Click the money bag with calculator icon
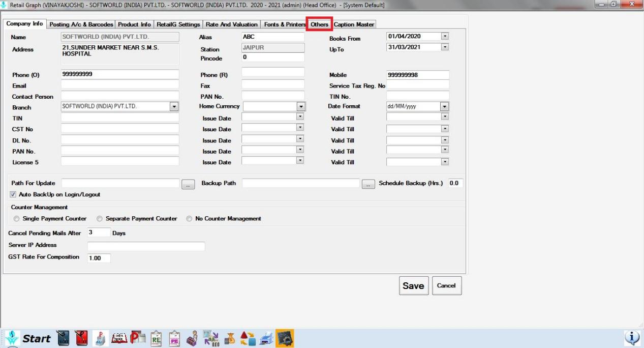Image resolution: width=644 pixels, height=348 pixels. coord(229,339)
